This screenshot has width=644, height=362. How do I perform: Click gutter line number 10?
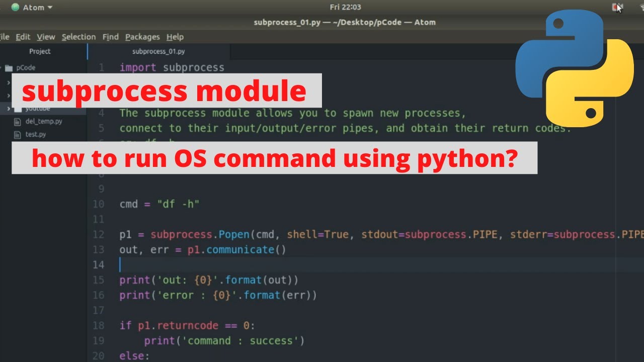coord(99,204)
